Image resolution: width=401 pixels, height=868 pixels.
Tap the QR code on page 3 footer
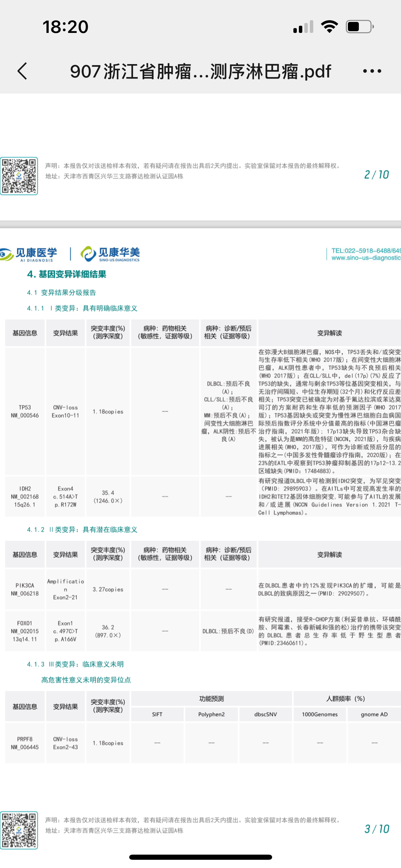tap(19, 830)
